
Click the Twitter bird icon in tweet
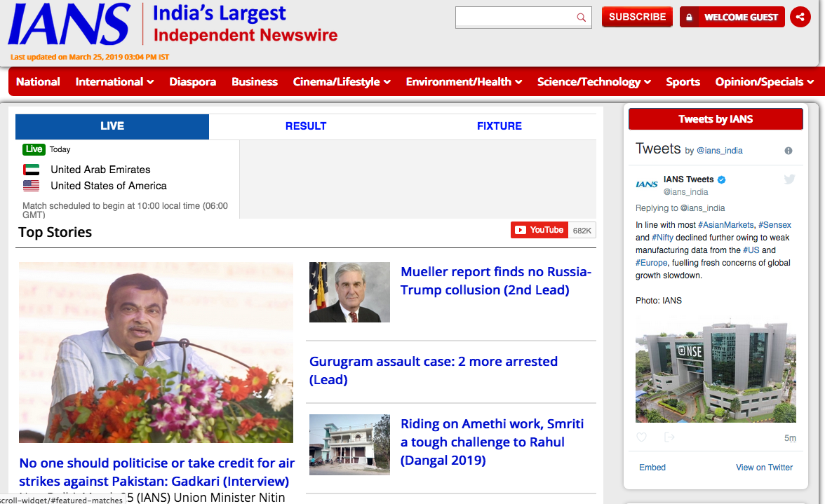pyautogui.click(x=789, y=179)
